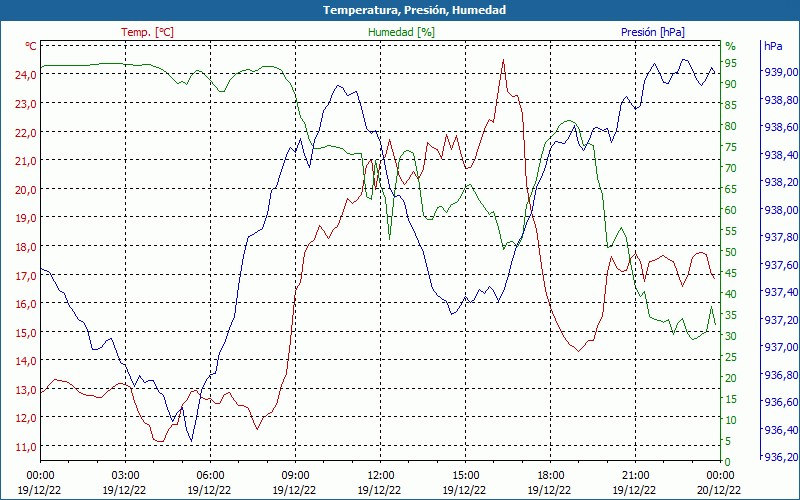The height and width of the screenshot is (500, 800).
Task: Click the 'hPa' unit label on the pressure axis
Action: 773,46
